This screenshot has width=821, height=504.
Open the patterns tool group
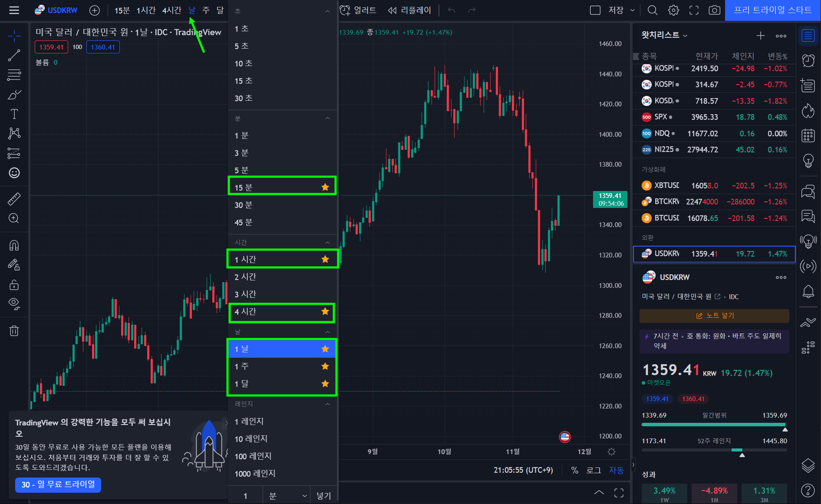coord(14,133)
